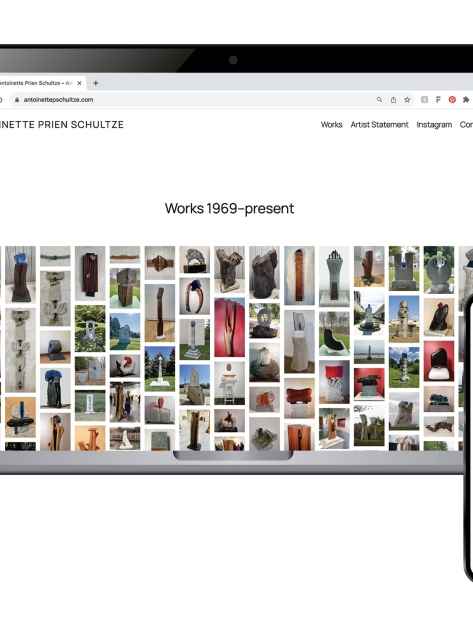Open the Works navigation link
The width and height of the screenshot is (473, 630).
pyautogui.click(x=332, y=125)
